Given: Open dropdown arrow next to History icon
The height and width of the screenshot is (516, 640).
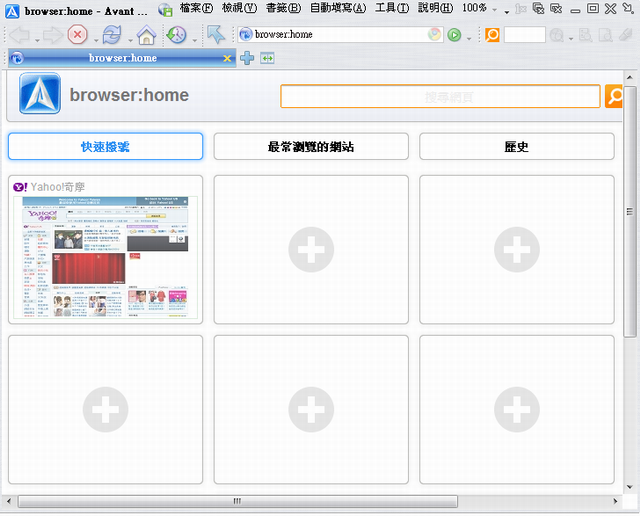Looking at the screenshot, I should coord(193,37).
